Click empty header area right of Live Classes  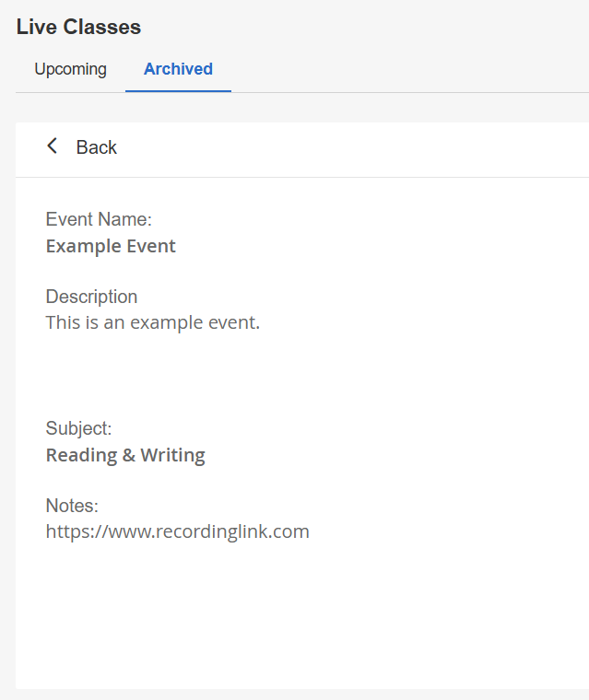pos(369,28)
